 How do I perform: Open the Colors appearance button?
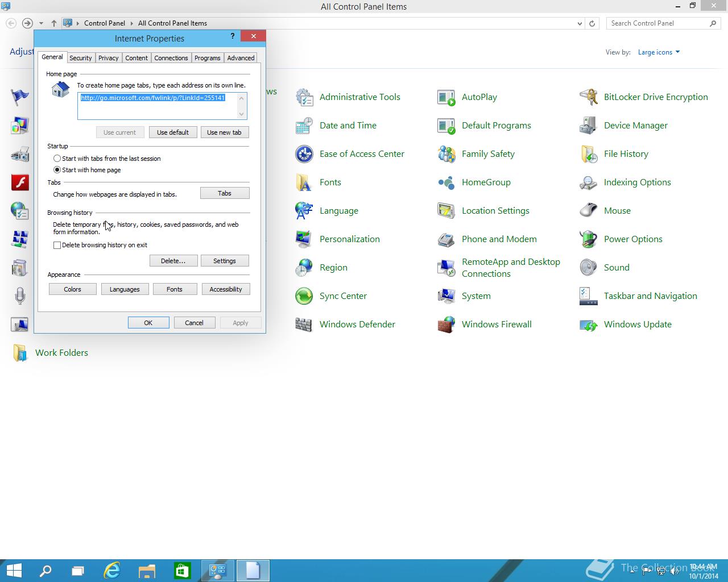tap(72, 289)
